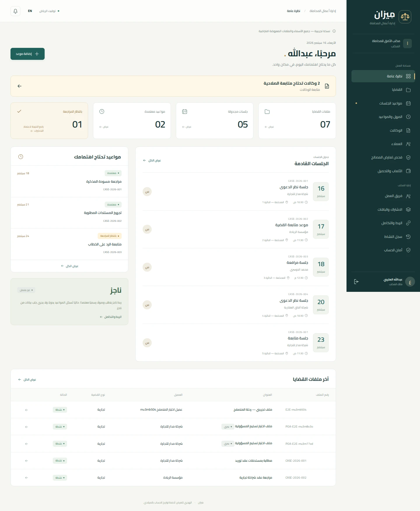Click the إضافة موعد add appointment button

click(x=27, y=54)
